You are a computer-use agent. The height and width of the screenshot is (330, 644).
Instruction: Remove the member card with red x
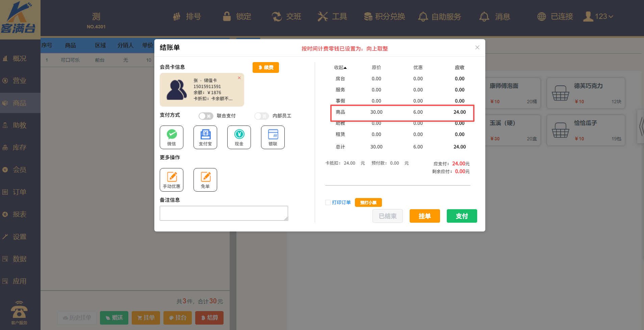point(239,78)
